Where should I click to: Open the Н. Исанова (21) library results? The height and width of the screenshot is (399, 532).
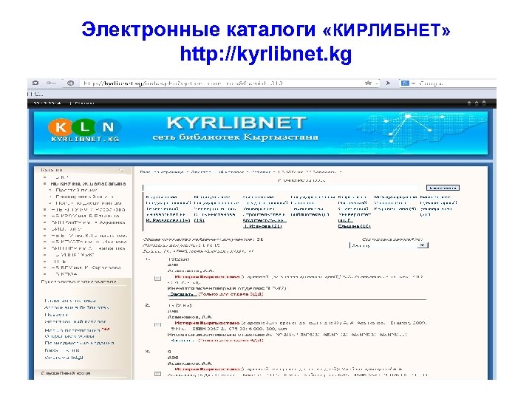[x=262, y=226]
